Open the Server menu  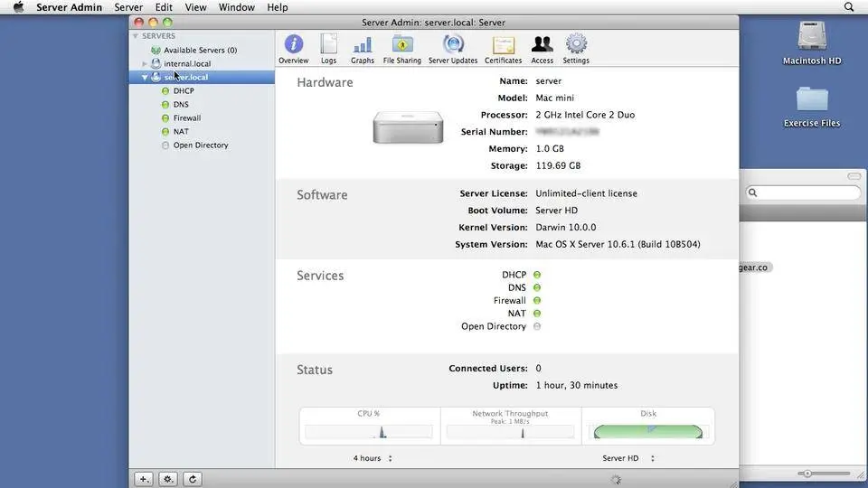(128, 7)
